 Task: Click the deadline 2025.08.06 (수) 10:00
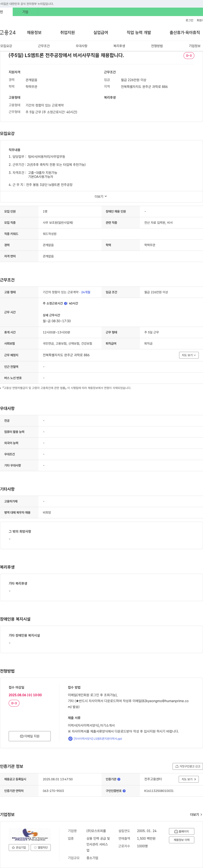(x=25, y=695)
